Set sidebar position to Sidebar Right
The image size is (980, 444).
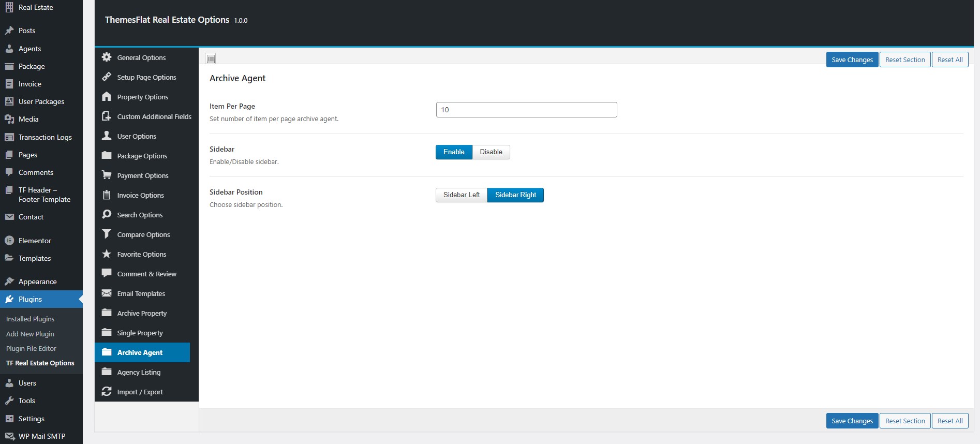tap(515, 195)
